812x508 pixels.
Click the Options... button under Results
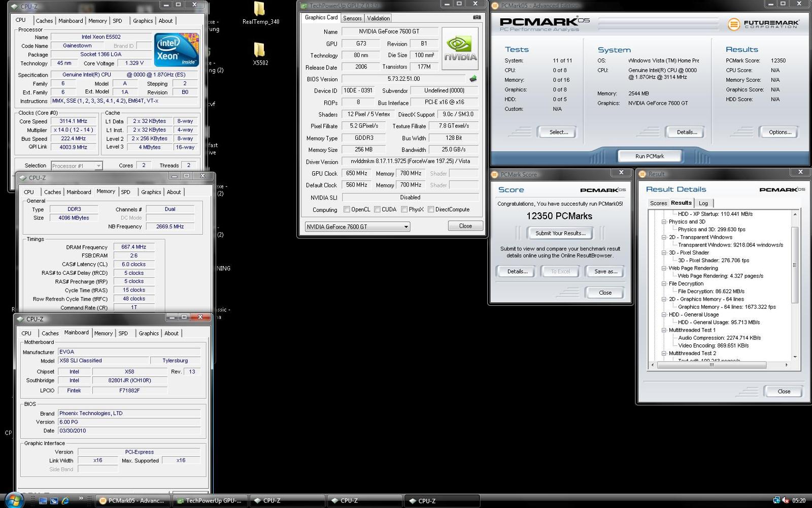pos(780,132)
